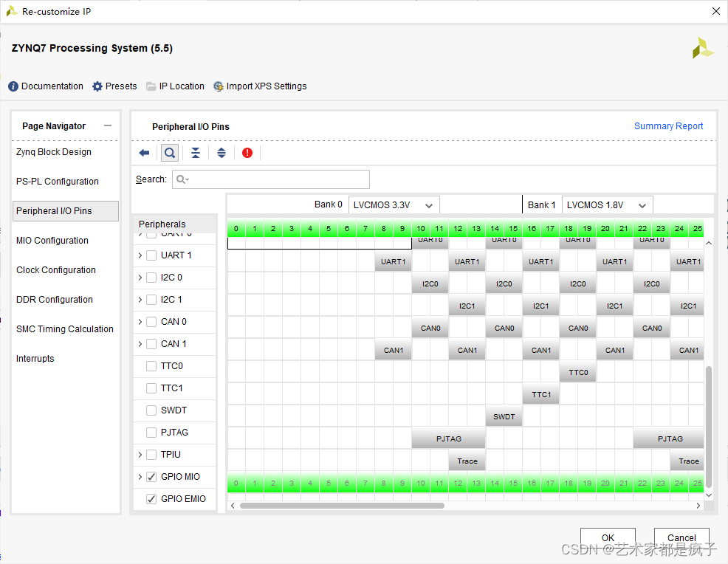Click the Search input field
This screenshot has height=564, width=728.
tap(271, 179)
